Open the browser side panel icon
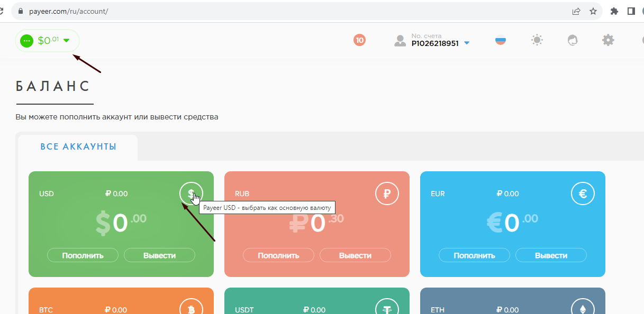The image size is (644, 314). point(631,11)
